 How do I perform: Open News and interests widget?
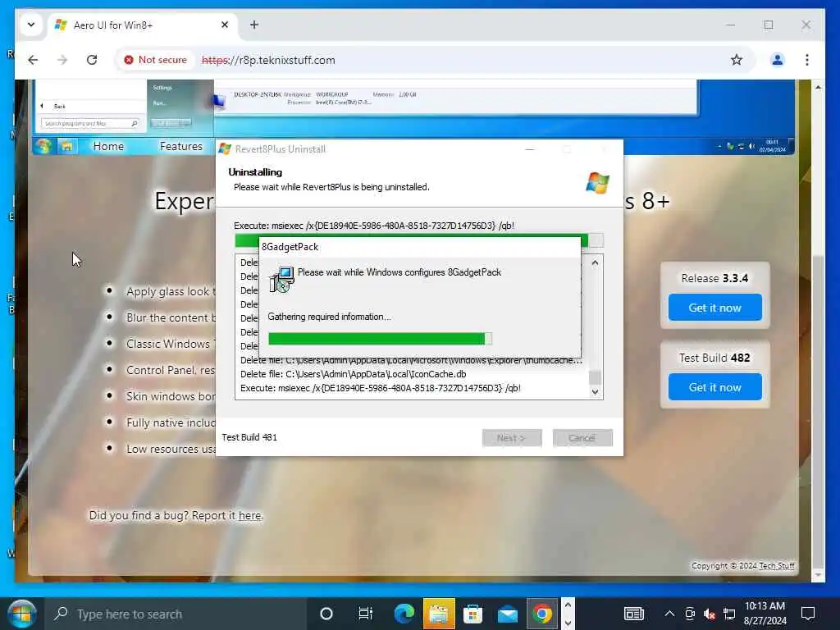[634, 614]
